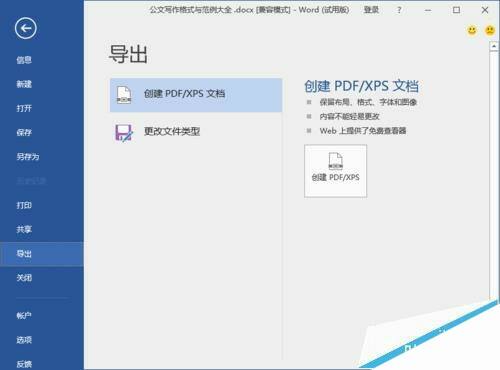Click the smiley face feedback icon
The height and width of the screenshot is (370, 500).
click(472, 30)
